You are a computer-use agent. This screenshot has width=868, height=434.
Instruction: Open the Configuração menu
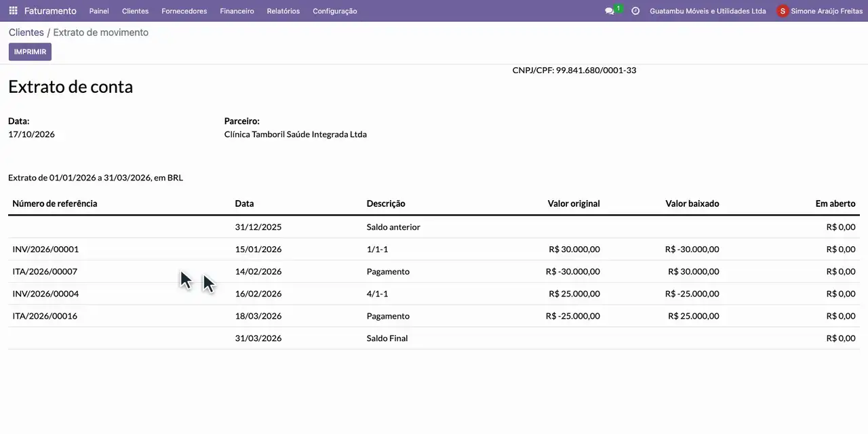pos(335,11)
